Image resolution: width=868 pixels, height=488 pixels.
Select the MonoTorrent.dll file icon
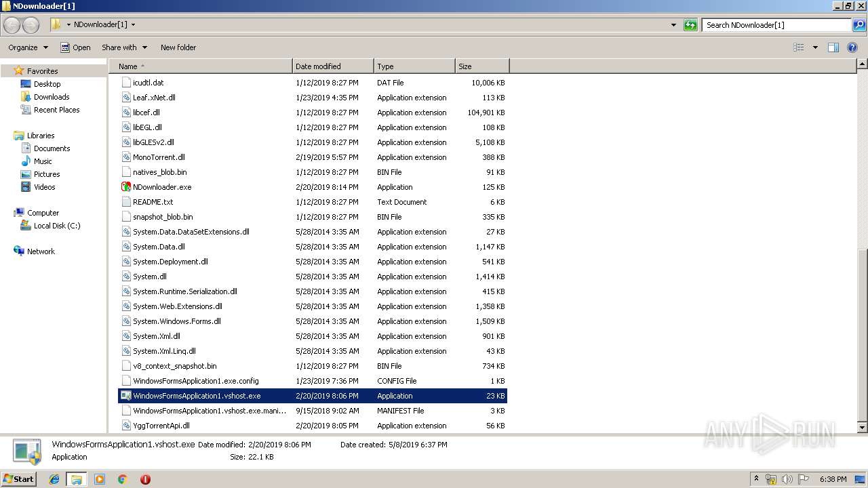[126, 157]
